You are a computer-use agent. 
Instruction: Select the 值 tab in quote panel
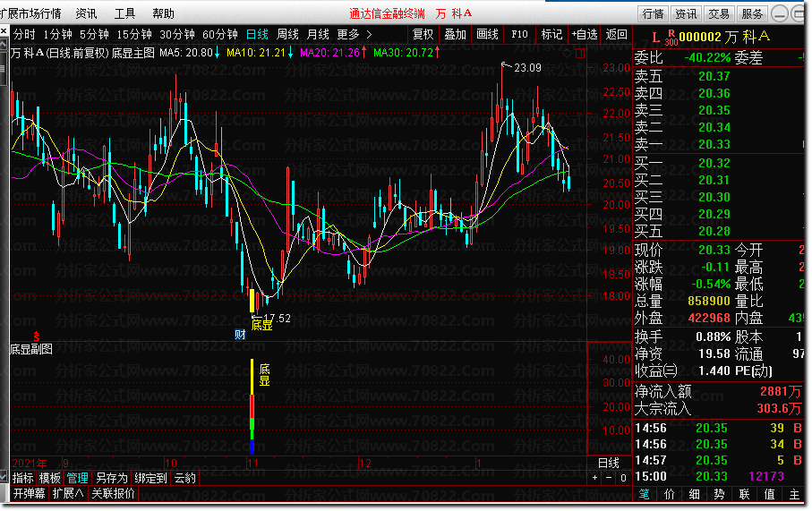coord(770,494)
